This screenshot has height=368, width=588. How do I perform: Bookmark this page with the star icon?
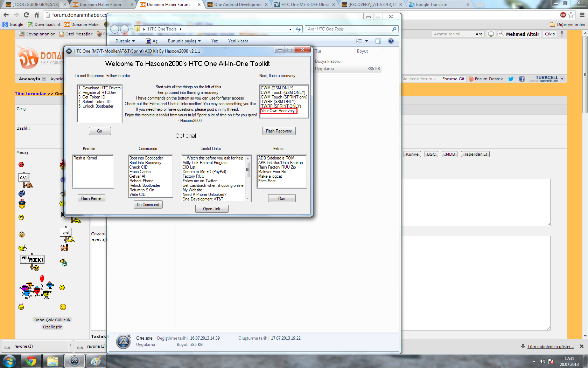coord(571,15)
